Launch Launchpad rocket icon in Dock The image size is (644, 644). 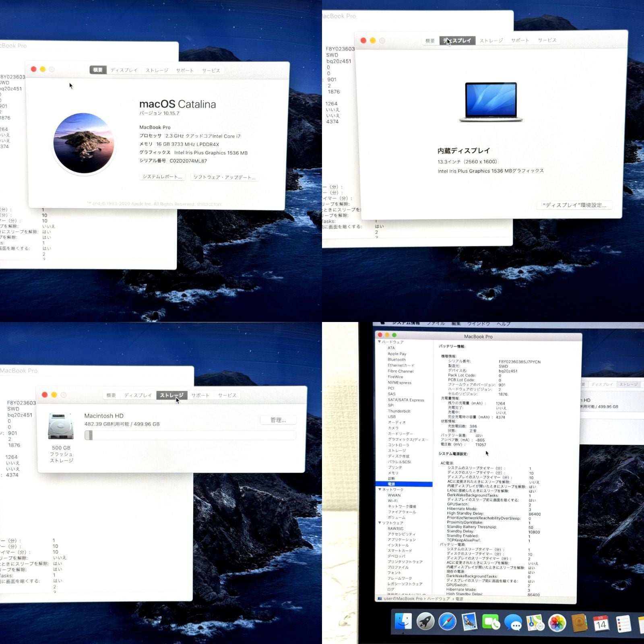425,621
